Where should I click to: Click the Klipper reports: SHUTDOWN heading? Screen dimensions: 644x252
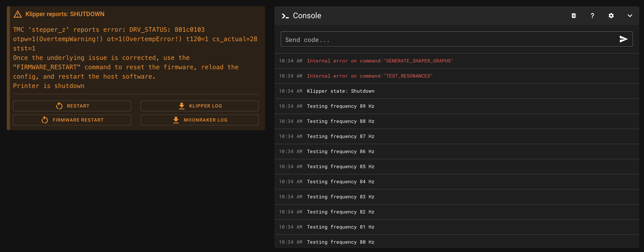pyautogui.click(x=65, y=14)
